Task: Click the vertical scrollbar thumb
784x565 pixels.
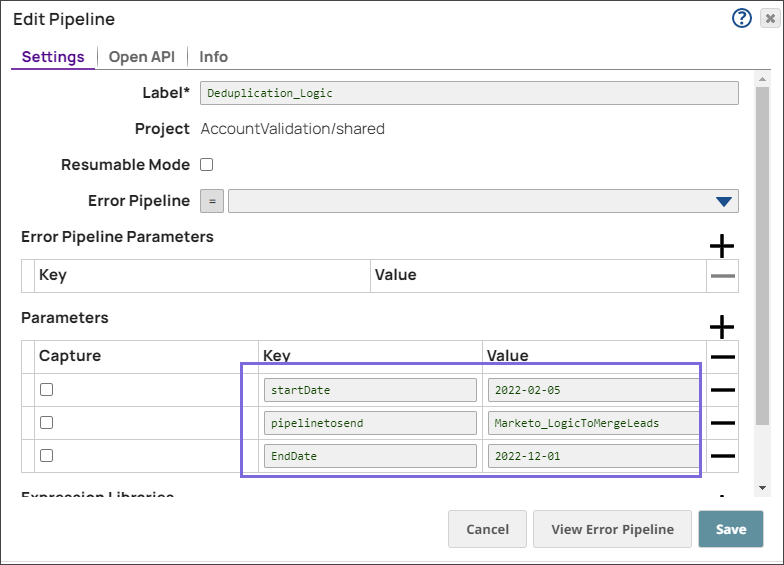Action: coord(762,256)
